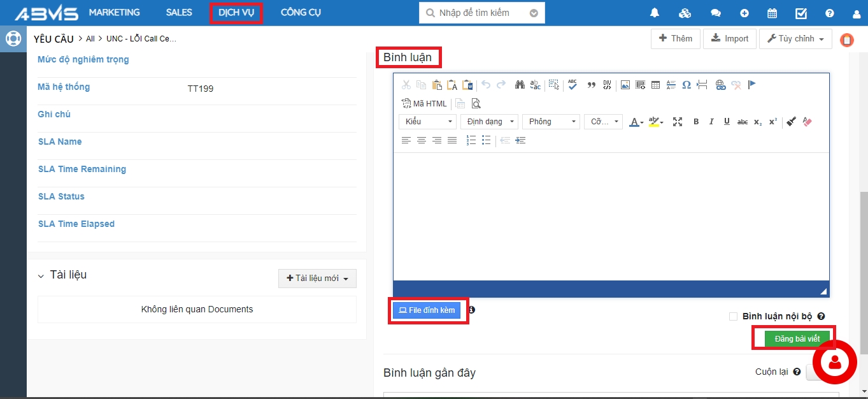
Task: Insert a table in the comment editor
Action: (x=655, y=85)
